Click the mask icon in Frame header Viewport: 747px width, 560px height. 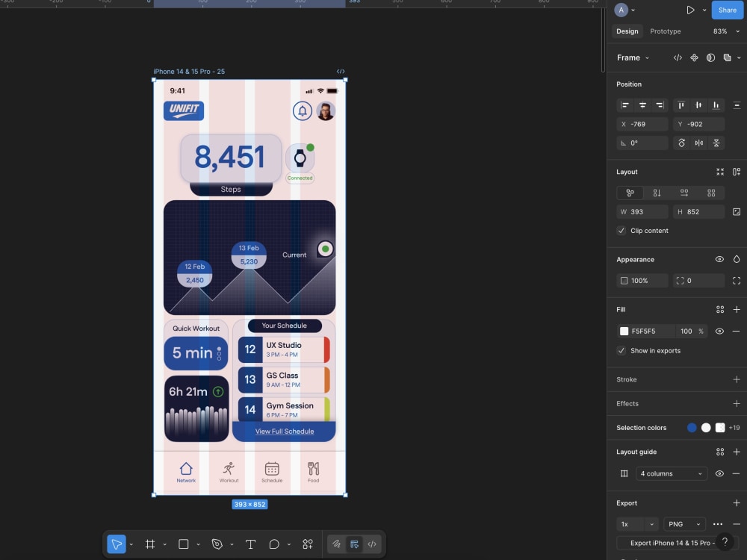711,57
